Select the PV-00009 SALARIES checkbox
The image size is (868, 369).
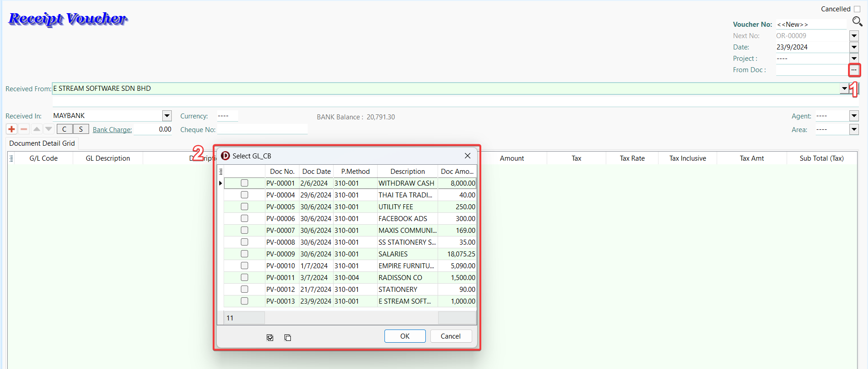coord(244,254)
